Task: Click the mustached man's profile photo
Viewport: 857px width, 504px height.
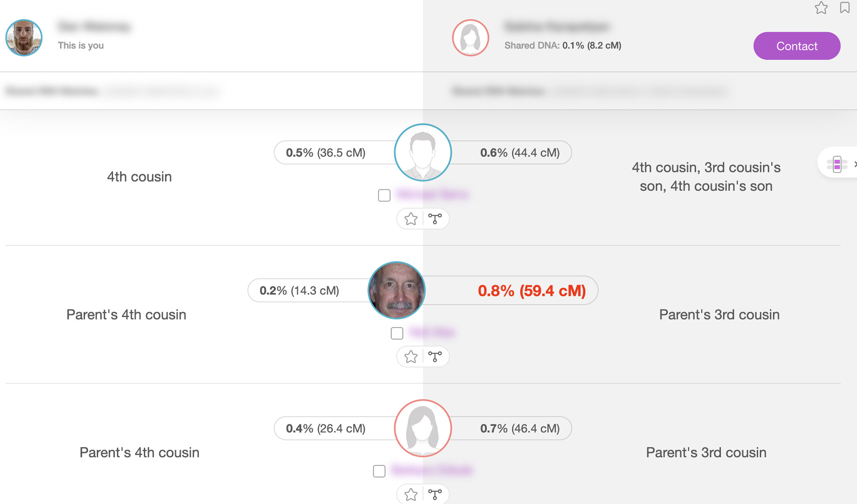Action: [x=397, y=290]
